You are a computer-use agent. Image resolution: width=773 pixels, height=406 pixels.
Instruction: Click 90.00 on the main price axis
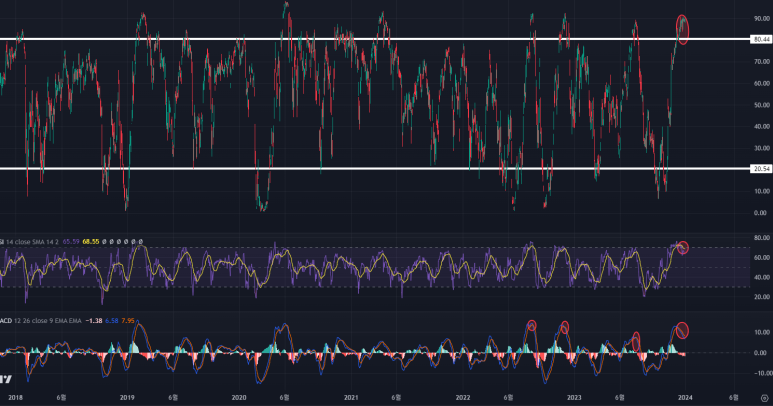click(761, 19)
